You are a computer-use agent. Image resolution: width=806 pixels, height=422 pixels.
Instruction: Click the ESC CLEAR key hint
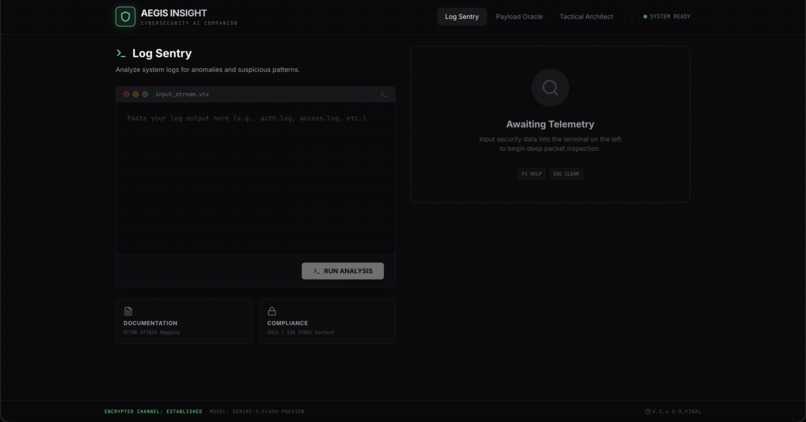[x=566, y=174]
